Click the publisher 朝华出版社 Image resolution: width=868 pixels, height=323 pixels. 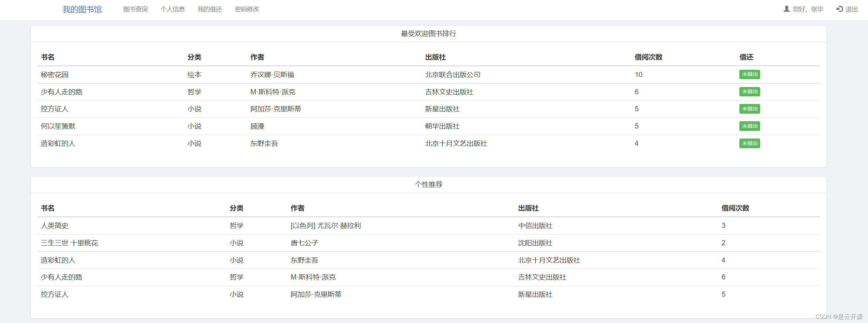click(x=442, y=126)
